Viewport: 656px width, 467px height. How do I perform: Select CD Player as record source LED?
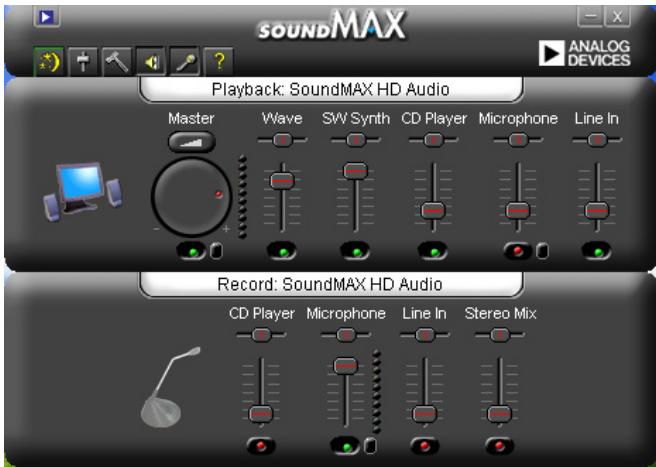coord(261,446)
